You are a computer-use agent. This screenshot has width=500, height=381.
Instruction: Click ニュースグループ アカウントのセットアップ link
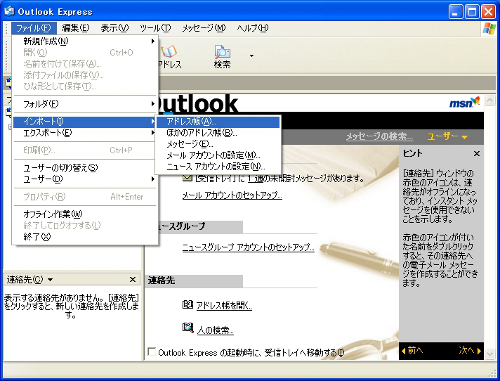coord(248,247)
